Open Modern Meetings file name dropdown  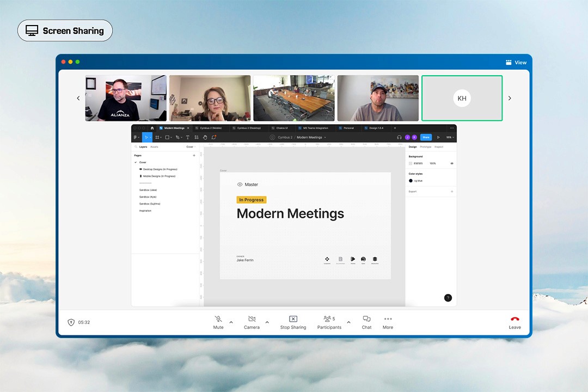click(325, 137)
